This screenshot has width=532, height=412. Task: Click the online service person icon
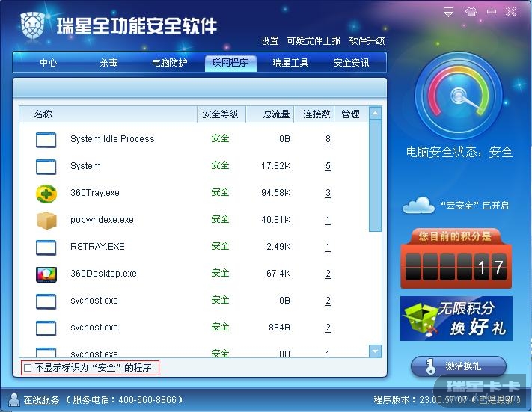14,399
